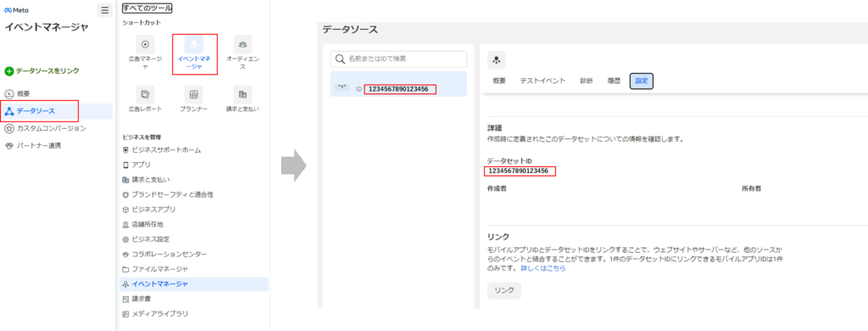
Task: Click the リンク button
Action: [504, 290]
